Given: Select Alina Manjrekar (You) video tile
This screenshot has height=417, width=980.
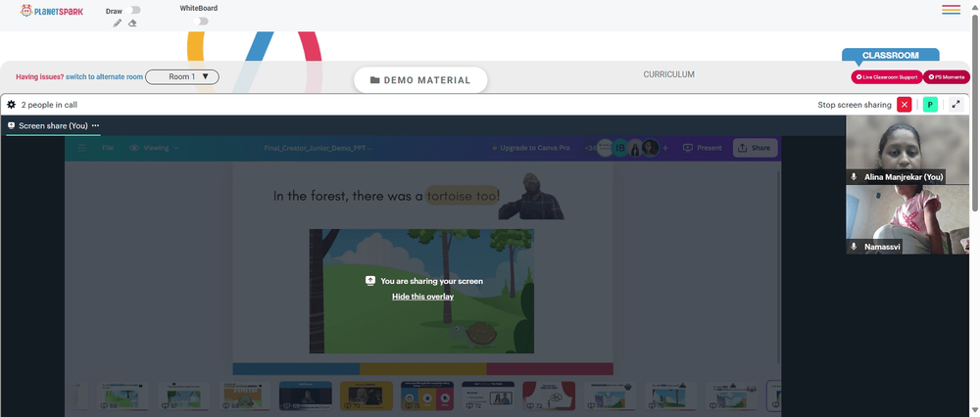Looking at the screenshot, I should (x=907, y=149).
